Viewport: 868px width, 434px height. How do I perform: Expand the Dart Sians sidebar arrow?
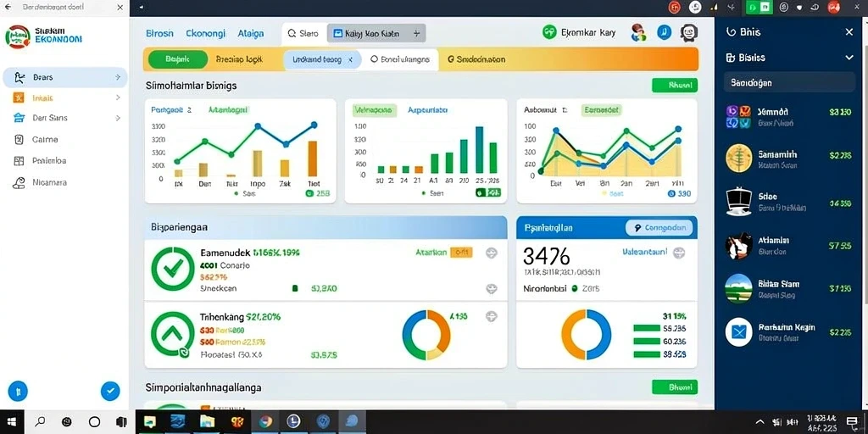118,118
